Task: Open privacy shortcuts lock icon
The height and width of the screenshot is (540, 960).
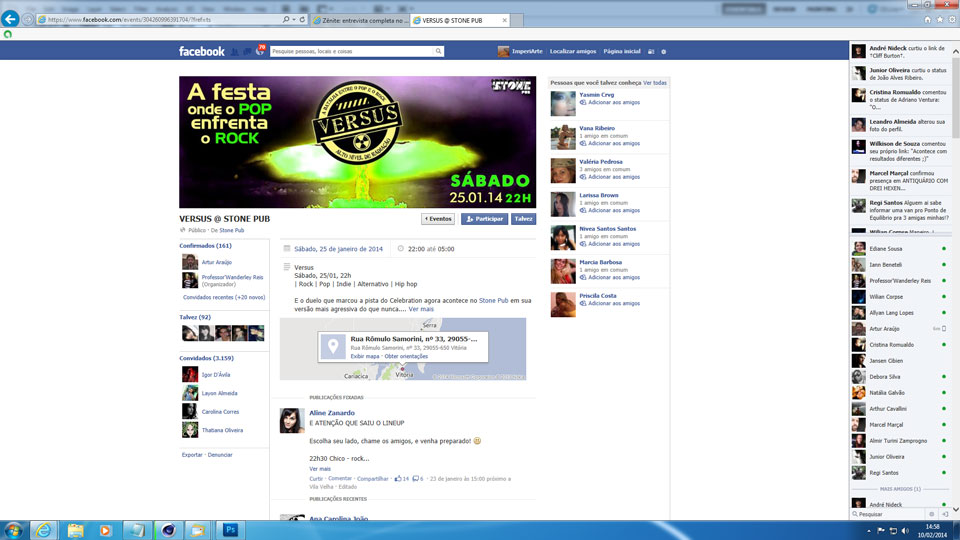Action: (x=651, y=51)
